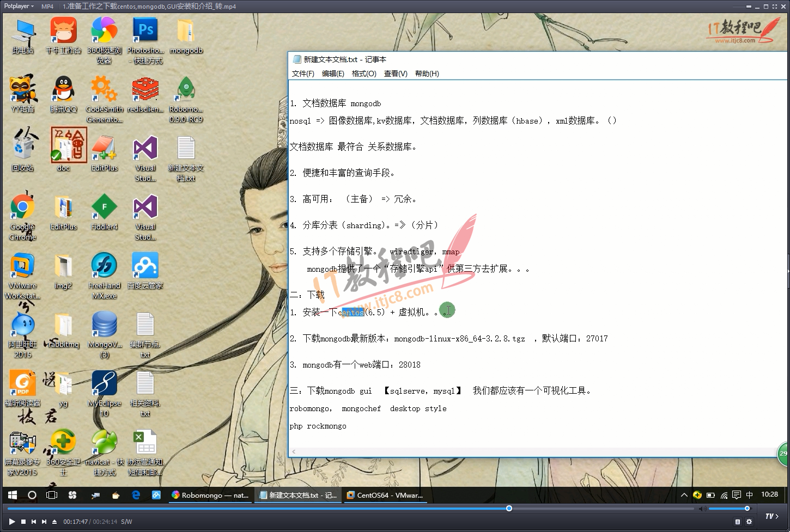Skip to the next track
790x532 pixels.
[x=44, y=522]
